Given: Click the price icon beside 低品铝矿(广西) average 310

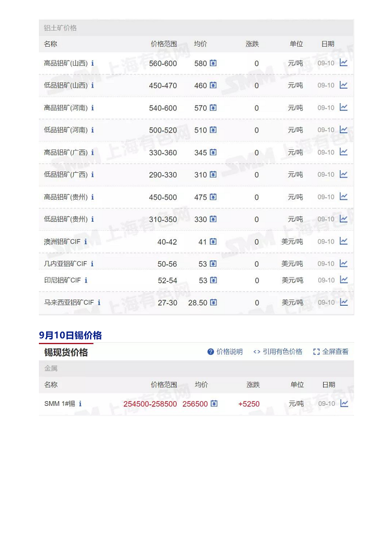Looking at the screenshot, I should point(213,175).
